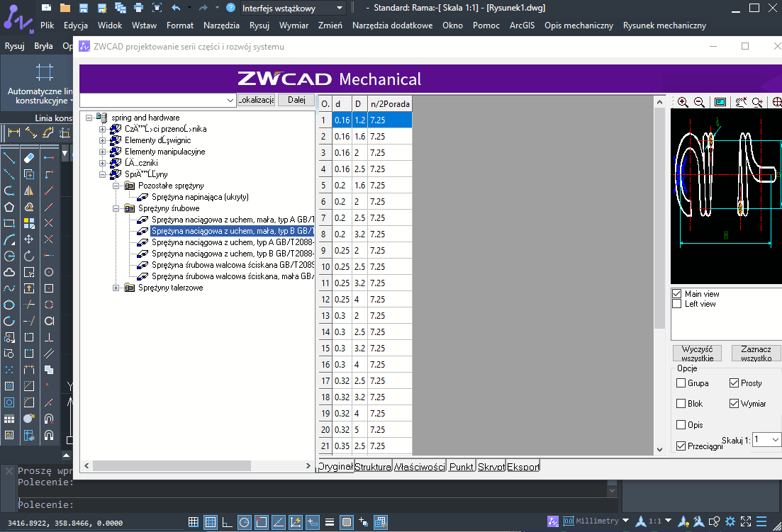Select the Array tool in modify toolbar
This screenshot has height=532, width=782.
click(29, 223)
